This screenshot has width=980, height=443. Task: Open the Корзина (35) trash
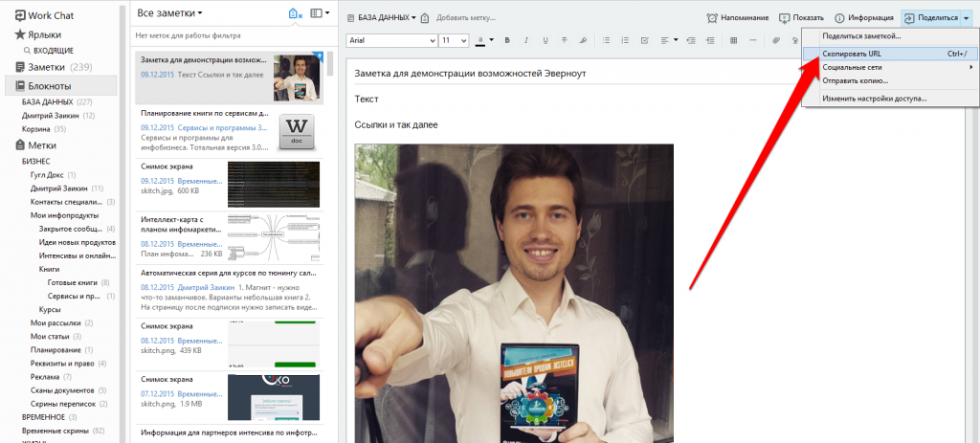pyautogui.click(x=44, y=129)
